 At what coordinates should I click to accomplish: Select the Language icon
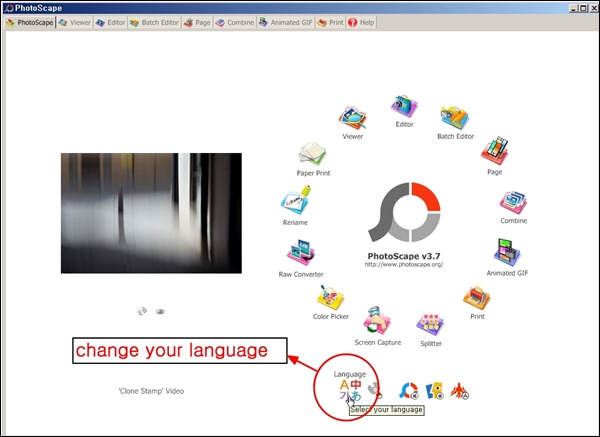pyautogui.click(x=350, y=390)
